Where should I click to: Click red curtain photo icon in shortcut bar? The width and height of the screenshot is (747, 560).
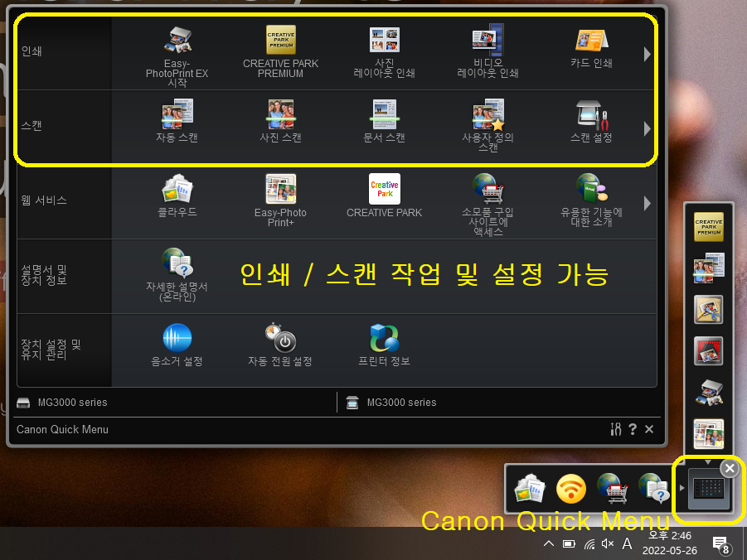[x=708, y=351]
